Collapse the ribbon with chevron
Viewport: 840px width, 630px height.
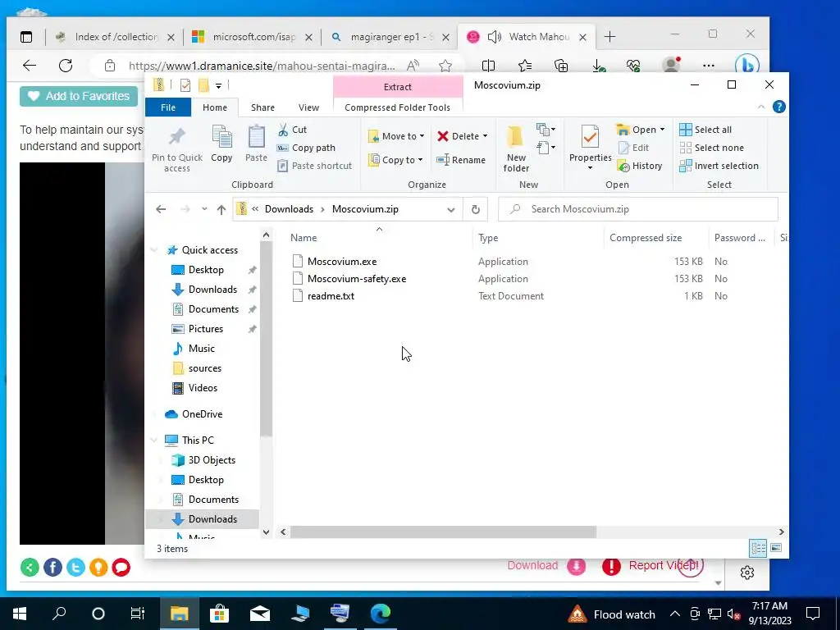click(x=761, y=107)
